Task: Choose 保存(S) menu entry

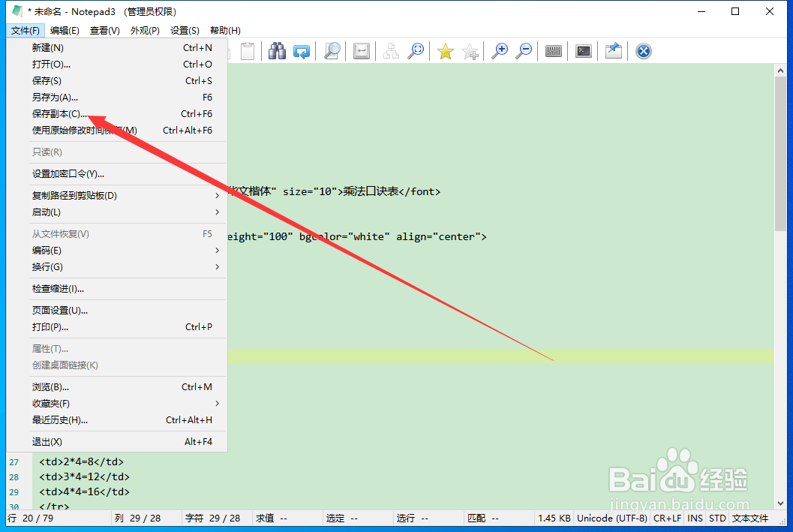Action: (x=117, y=81)
